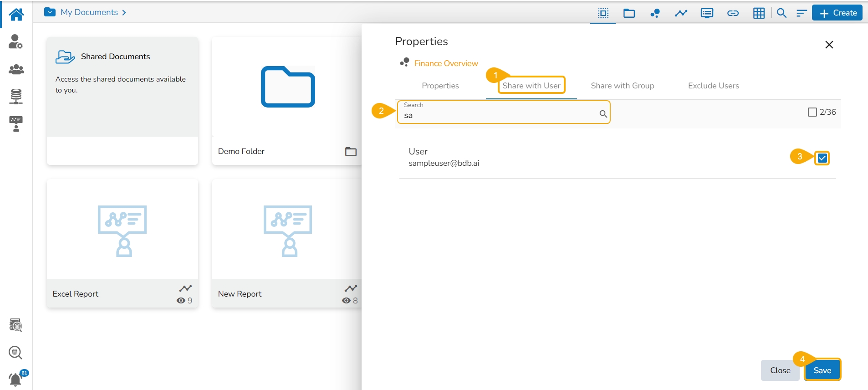Open the Demo Folder blue folder thumbnail
868x390 pixels.
(288, 87)
